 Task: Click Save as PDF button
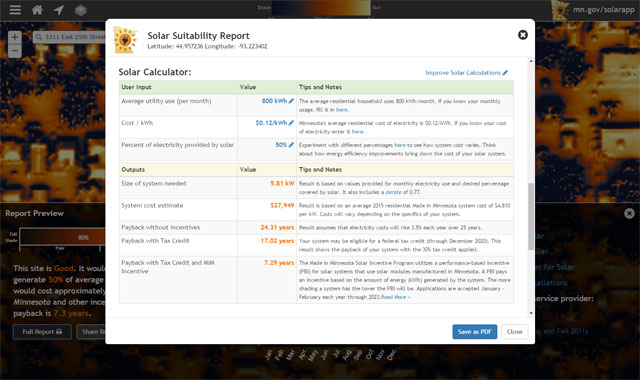(475, 332)
